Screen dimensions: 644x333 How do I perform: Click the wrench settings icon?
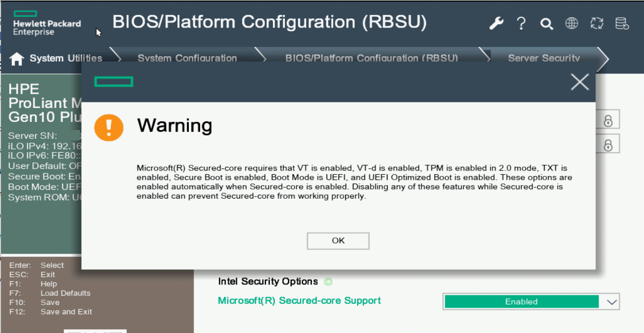click(x=496, y=24)
